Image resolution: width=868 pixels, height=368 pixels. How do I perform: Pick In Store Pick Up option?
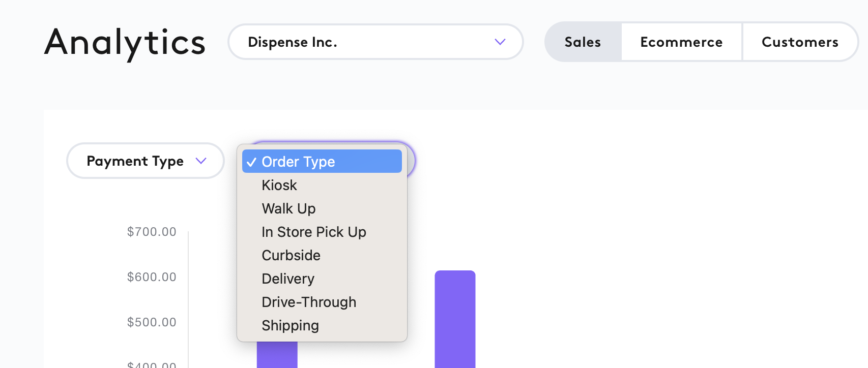pos(313,232)
